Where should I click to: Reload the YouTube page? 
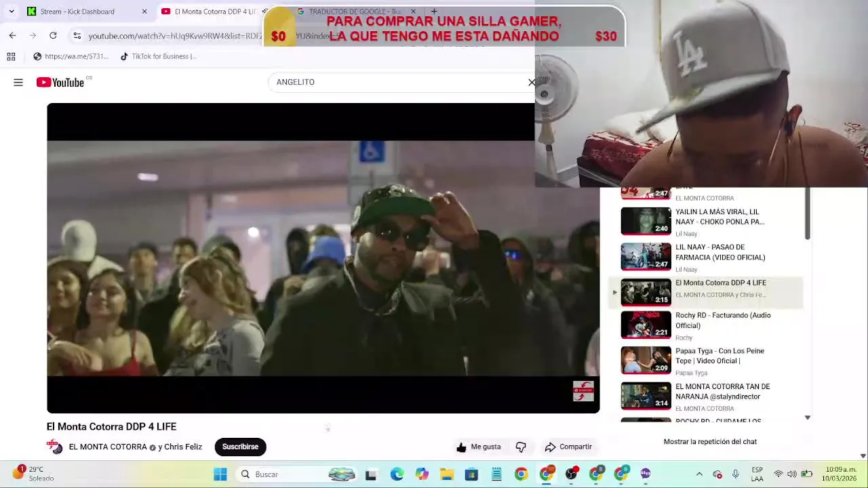pyautogui.click(x=53, y=35)
